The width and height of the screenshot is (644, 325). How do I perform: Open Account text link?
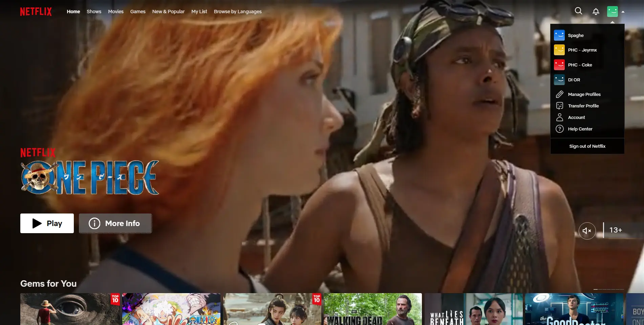(577, 117)
